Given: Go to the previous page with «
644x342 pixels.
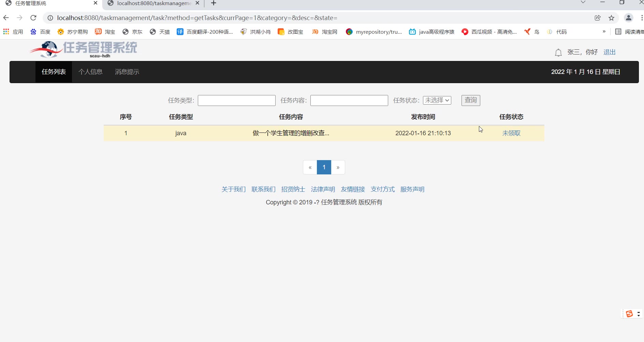Looking at the screenshot, I should point(310,167).
